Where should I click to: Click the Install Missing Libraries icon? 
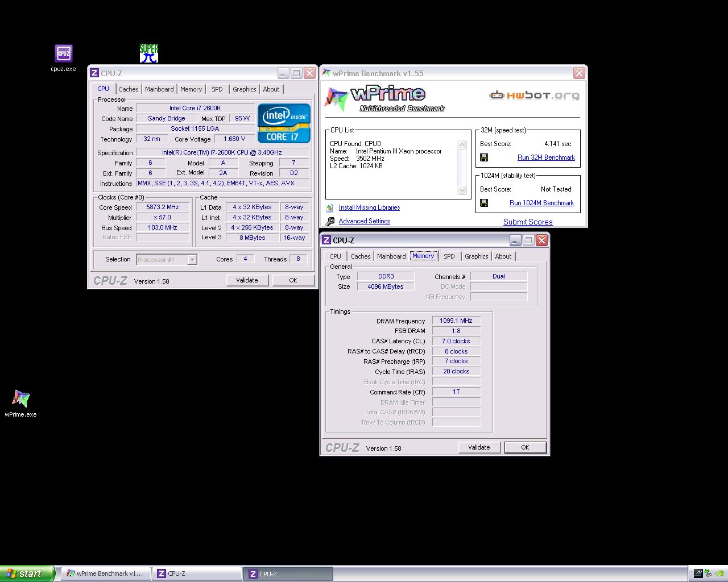point(330,207)
